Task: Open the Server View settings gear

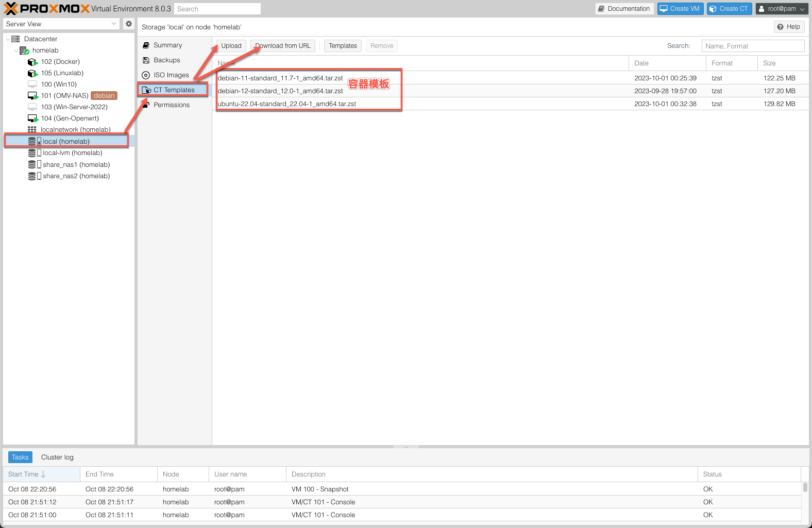Action: click(129, 24)
